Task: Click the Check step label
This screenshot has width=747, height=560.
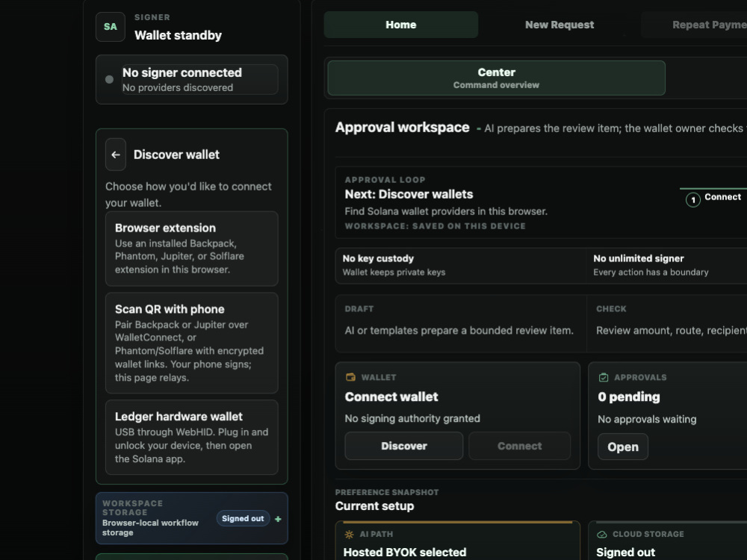Action: 611,309
